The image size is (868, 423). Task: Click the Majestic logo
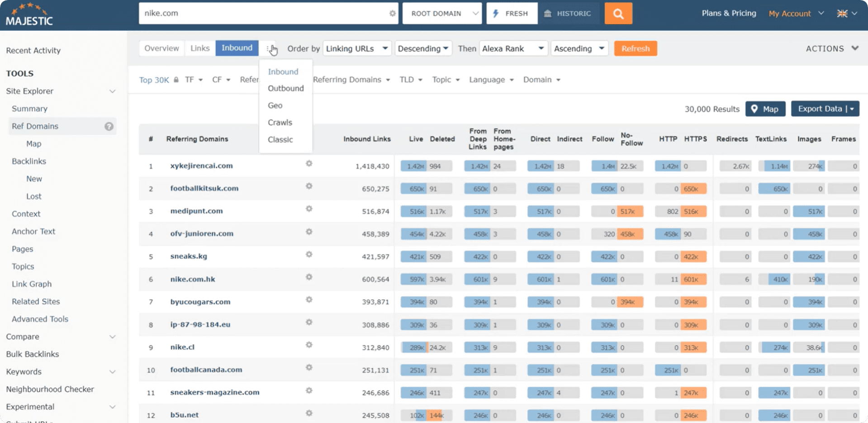(29, 14)
